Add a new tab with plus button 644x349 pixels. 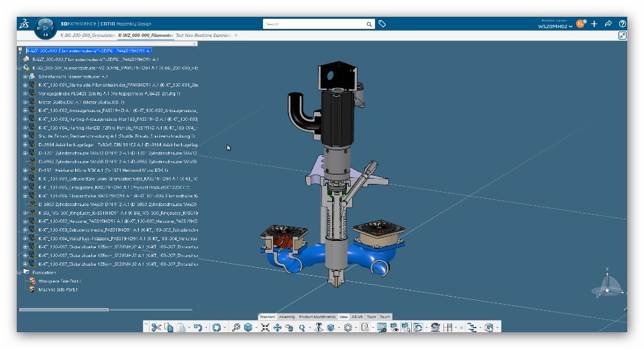[x=236, y=36]
